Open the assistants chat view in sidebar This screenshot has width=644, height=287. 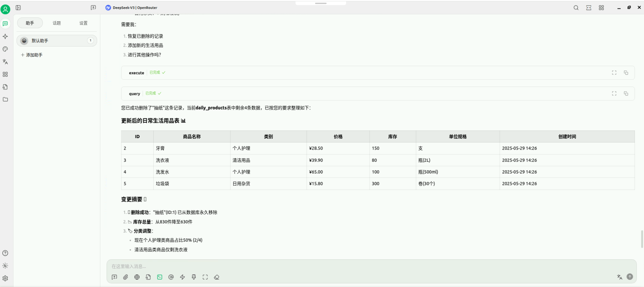[x=5, y=24]
